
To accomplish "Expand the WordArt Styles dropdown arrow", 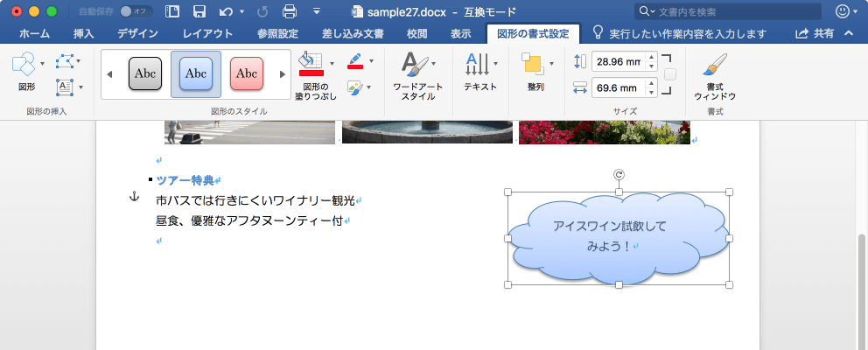I will tap(433, 64).
